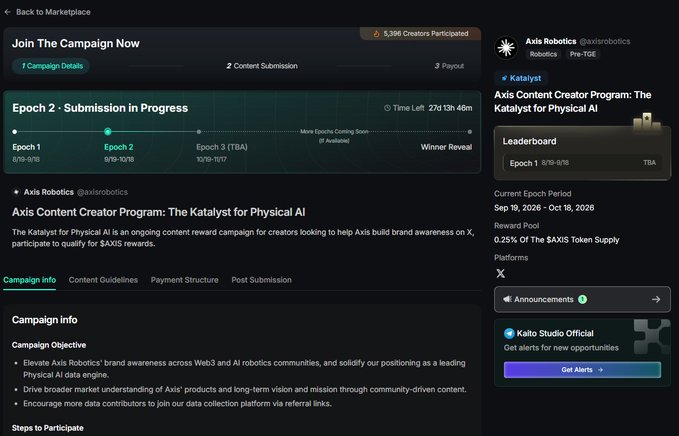The height and width of the screenshot is (436, 679).
Task: Click the Leaderboard heading
Action: [529, 142]
